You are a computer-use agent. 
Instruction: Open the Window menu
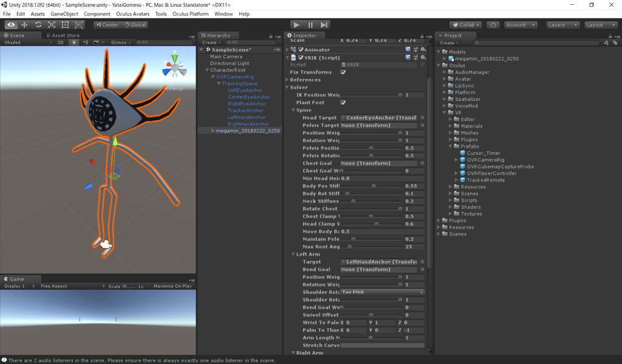click(224, 14)
